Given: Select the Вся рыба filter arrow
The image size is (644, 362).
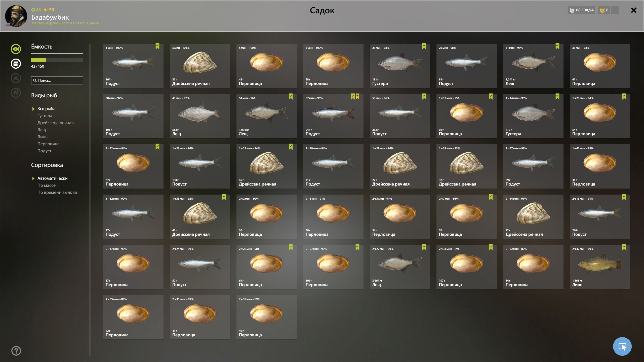Looking at the screenshot, I should (33, 109).
